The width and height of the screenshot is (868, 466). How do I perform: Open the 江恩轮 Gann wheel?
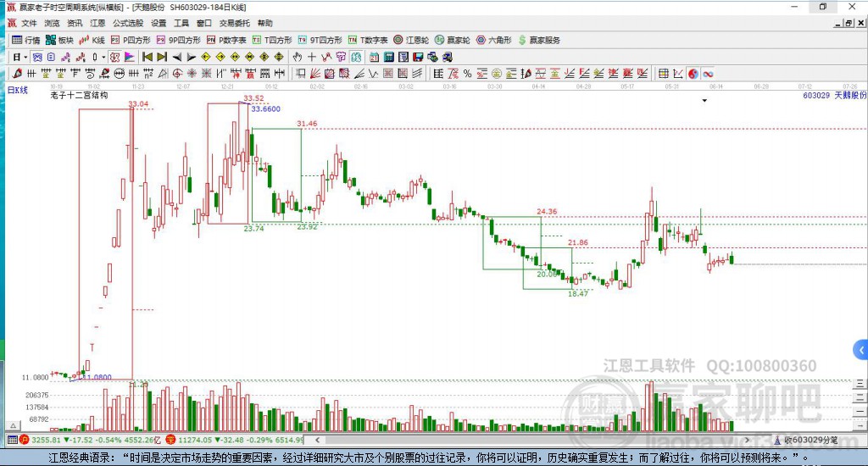411,40
